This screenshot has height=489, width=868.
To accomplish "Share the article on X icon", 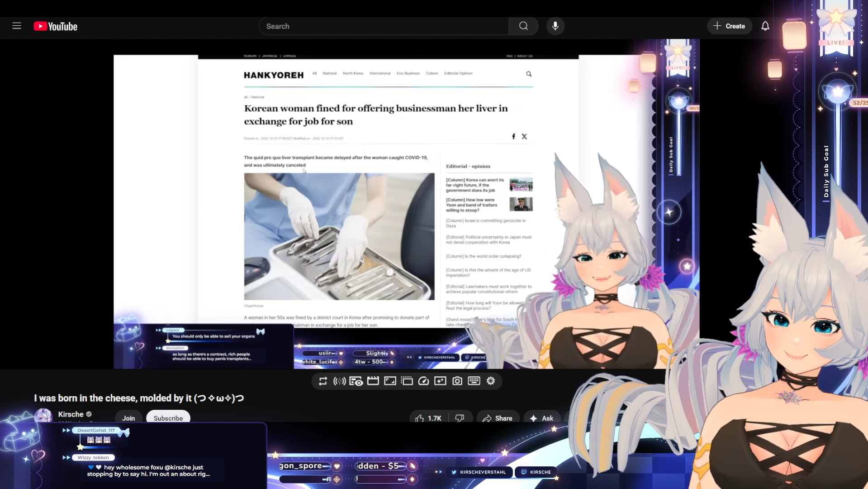I will [524, 136].
